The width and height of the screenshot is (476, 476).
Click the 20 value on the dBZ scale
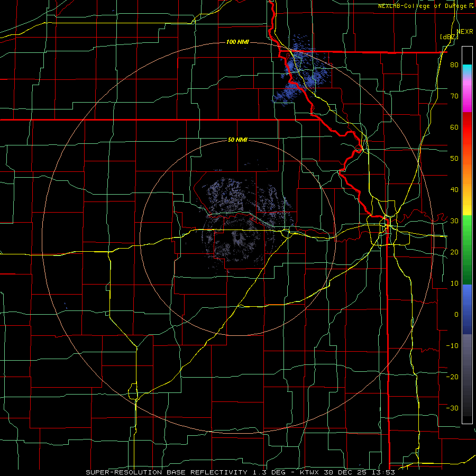point(454,252)
